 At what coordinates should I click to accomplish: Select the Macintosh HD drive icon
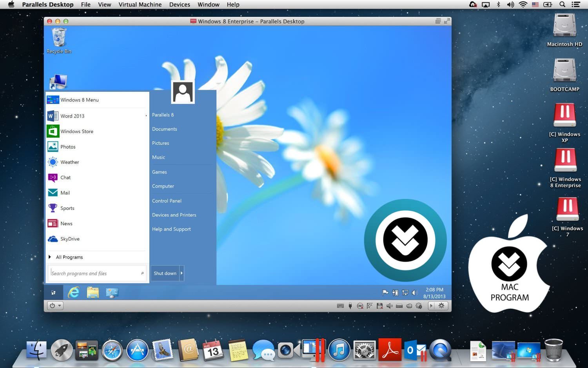[564, 30]
